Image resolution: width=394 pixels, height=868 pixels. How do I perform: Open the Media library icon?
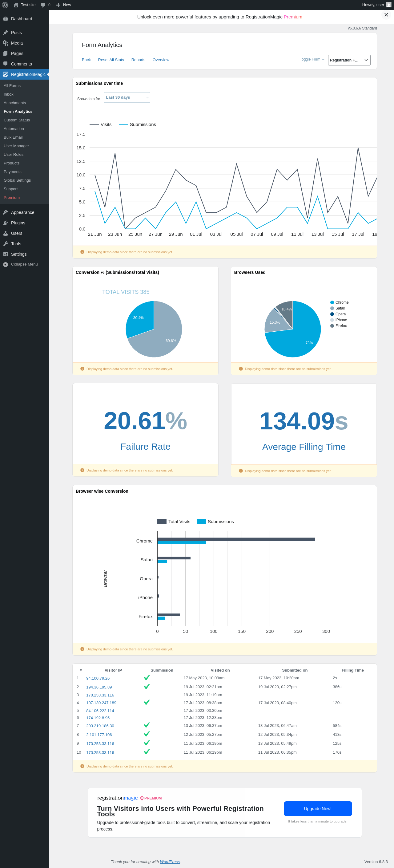(x=6, y=43)
